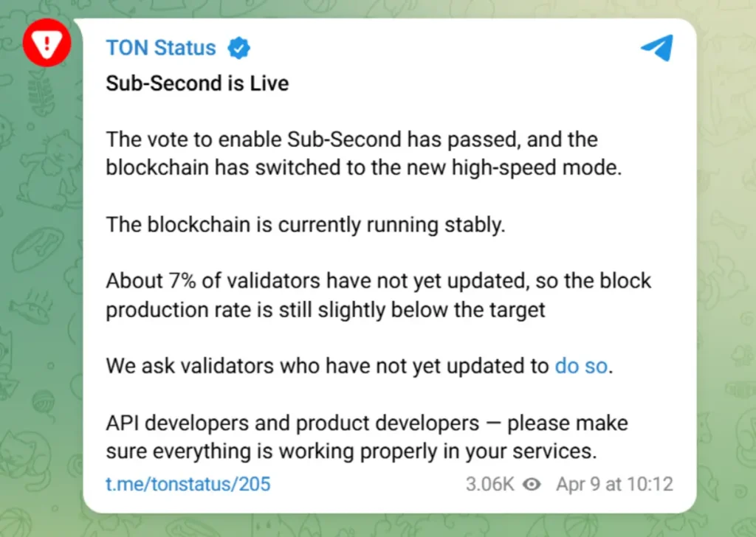Follow the 'do so' hyperlink
This screenshot has height=537, width=756.
coord(580,366)
